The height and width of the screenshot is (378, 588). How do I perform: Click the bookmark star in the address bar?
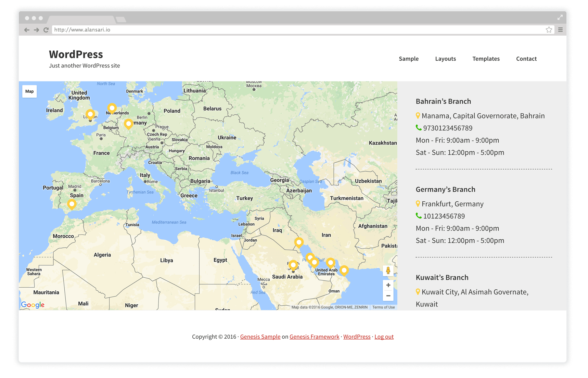click(x=549, y=30)
